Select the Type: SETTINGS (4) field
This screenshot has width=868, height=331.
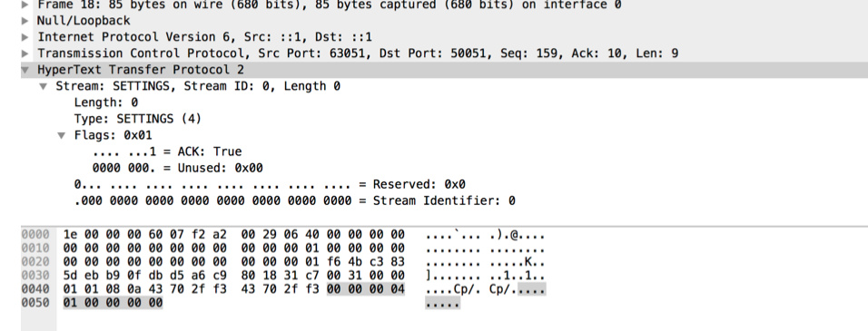pyautogui.click(x=138, y=119)
